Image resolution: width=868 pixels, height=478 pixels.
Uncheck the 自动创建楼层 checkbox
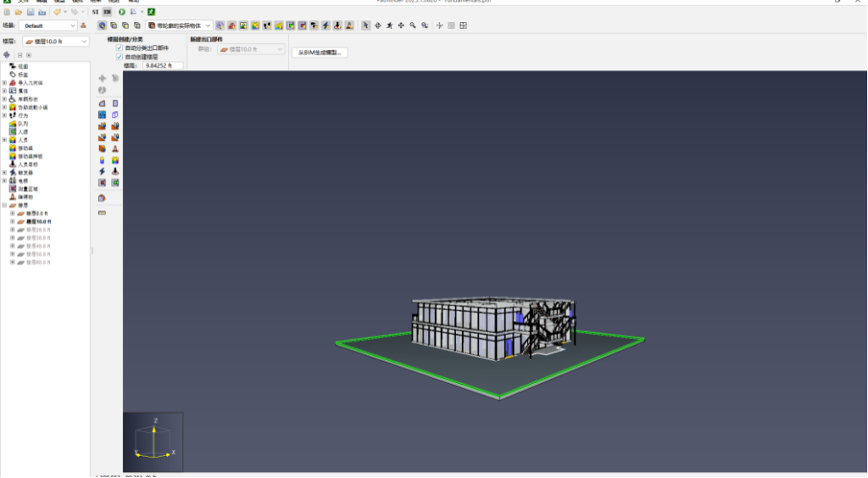tap(120, 57)
